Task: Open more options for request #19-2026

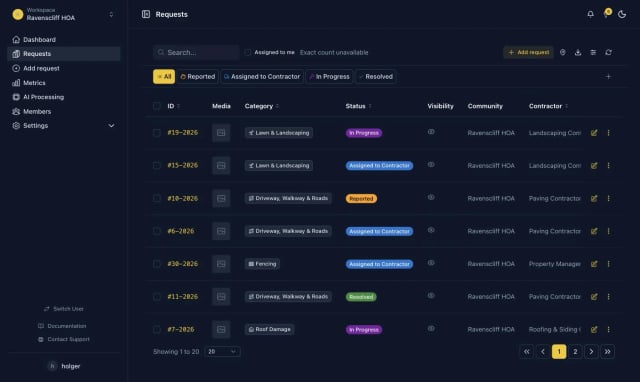Action: click(x=608, y=133)
